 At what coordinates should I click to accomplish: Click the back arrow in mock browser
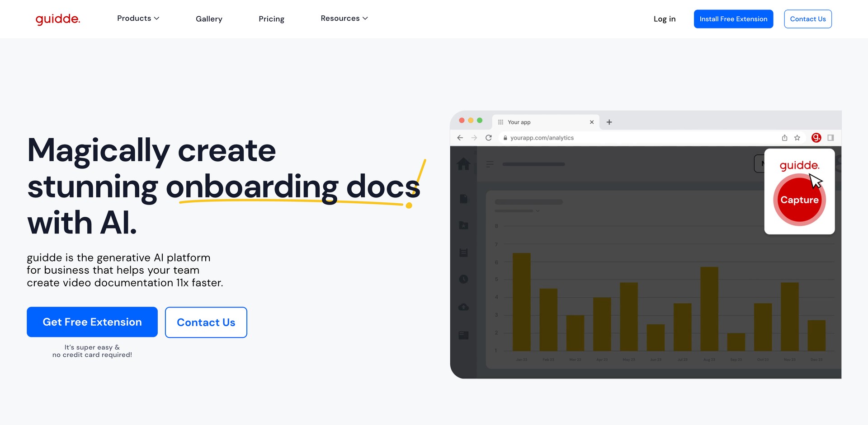(460, 138)
